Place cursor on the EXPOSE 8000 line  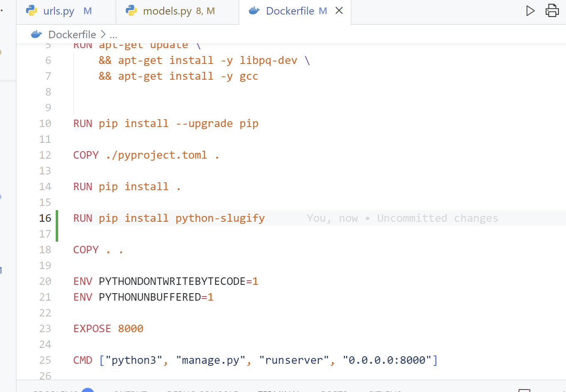point(108,329)
